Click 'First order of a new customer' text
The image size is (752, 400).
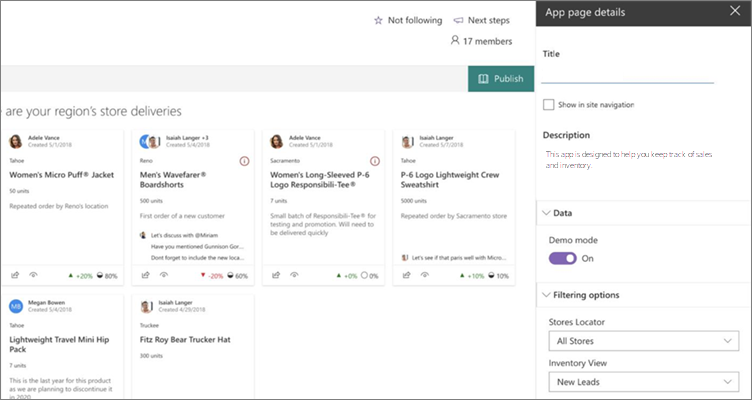pos(182,216)
